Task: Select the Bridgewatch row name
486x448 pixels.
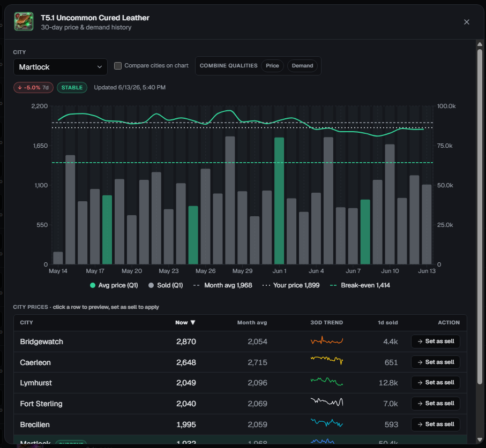Action: coord(42,341)
